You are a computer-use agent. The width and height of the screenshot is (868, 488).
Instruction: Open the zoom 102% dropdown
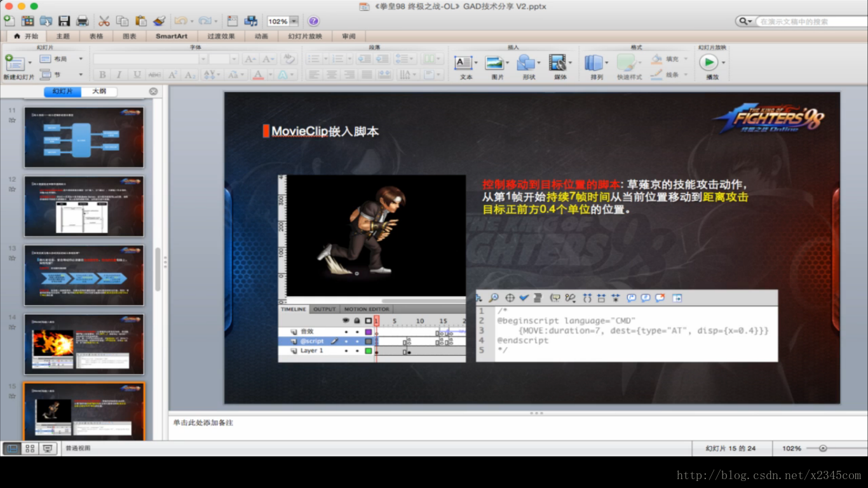coord(293,21)
